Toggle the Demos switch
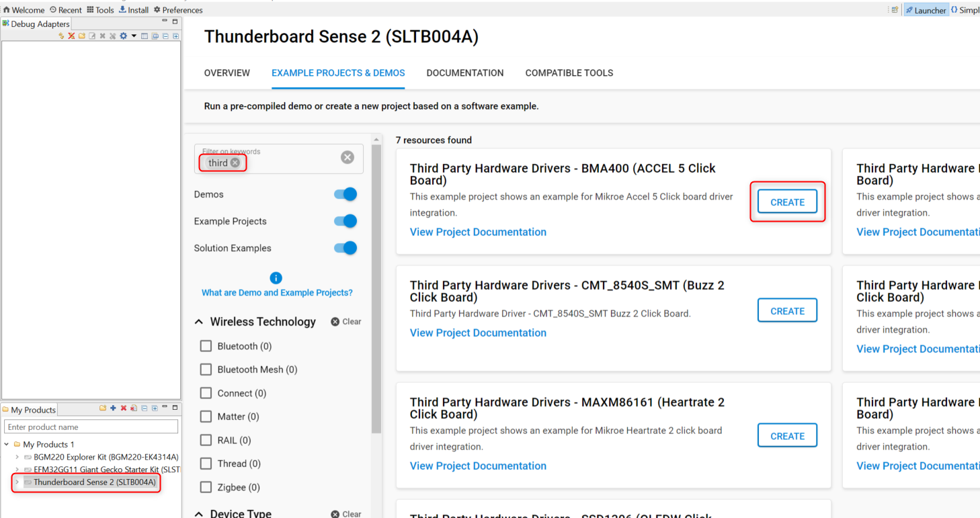Image resolution: width=980 pixels, height=518 pixels. (345, 194)
